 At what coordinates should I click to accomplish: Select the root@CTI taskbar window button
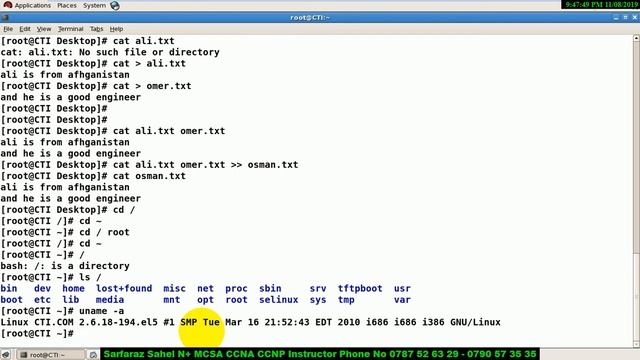(51, 355)
